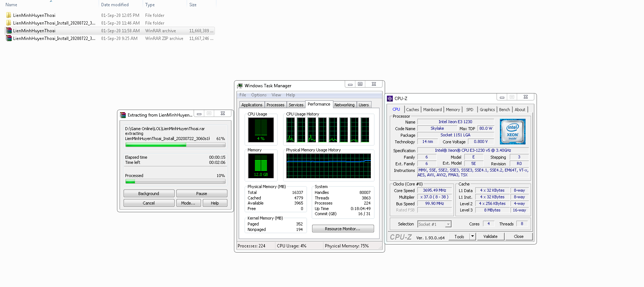This screenshot has width=644, height=287.
Task: Close the CPU-Z window
Action: 526,97
